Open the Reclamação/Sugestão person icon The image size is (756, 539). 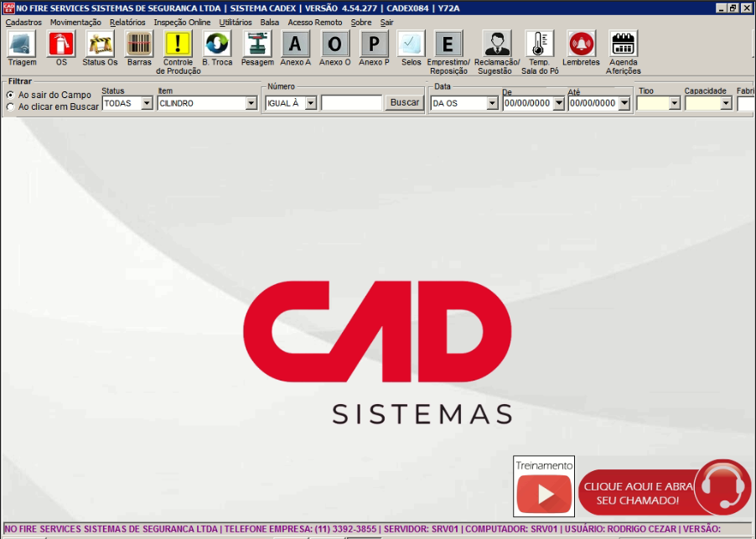[497, 44]
